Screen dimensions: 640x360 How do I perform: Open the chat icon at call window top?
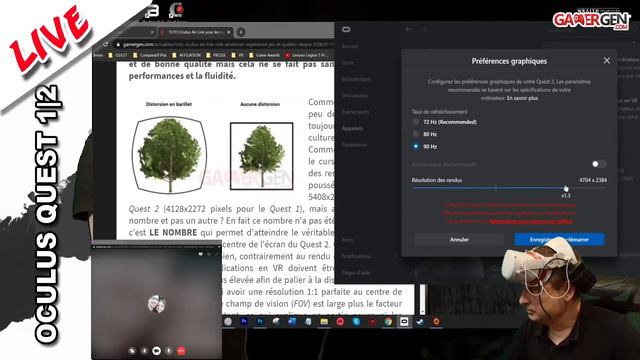coord(200,254)
